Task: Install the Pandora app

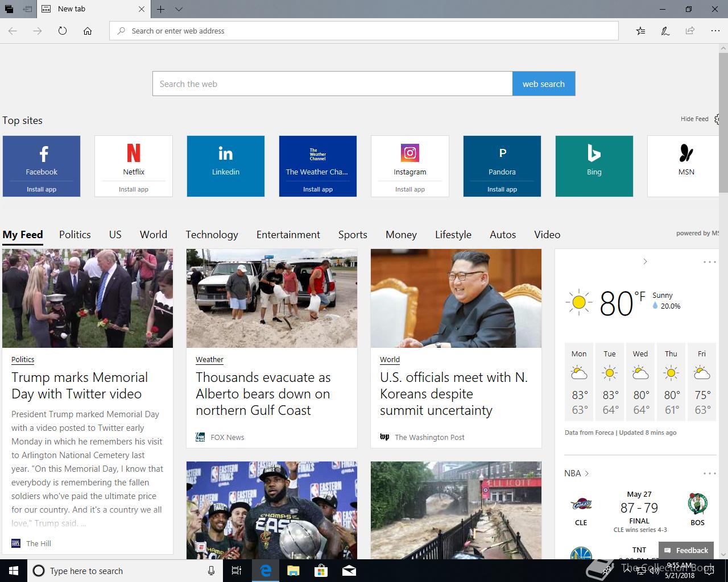Action: [x=502, y=189]
